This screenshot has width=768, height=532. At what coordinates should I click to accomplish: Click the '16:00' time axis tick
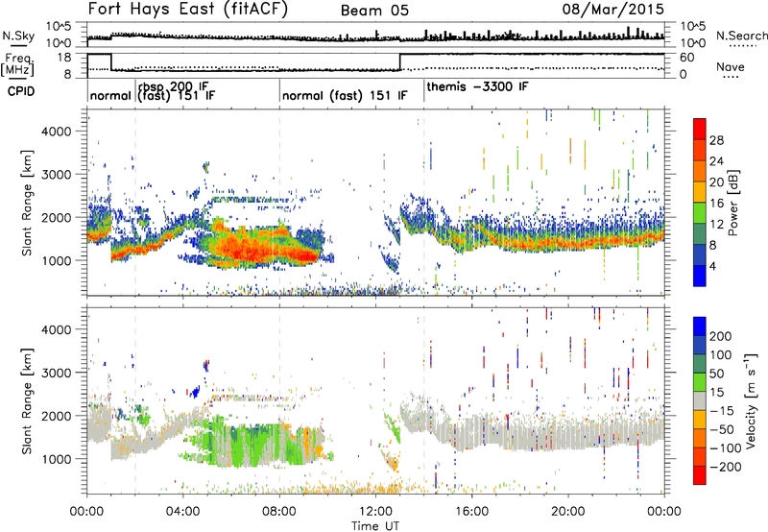tap(471, 512)
